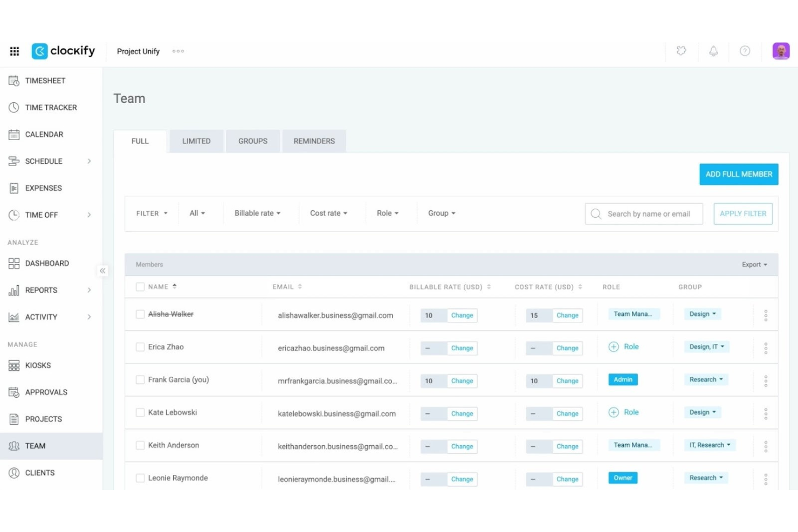The height and width of the screenshot is (532, 798).
Task: Navigate to Clients in the sidebar
Action: (x=39, y=473)
